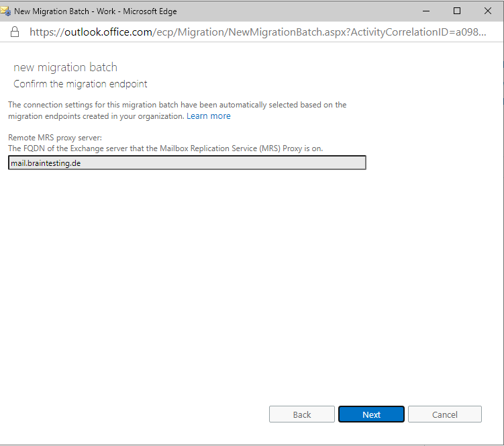Image resolution: width=504 pixels, height=446 pixels.
Task: Open the Learn more link
Action: [x=209, y=116]
